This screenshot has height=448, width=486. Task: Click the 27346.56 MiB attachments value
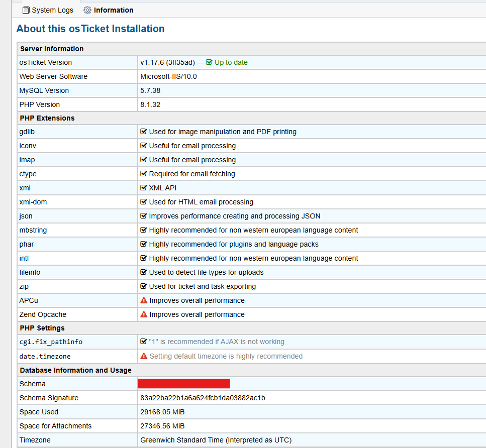tap(162, 426)
